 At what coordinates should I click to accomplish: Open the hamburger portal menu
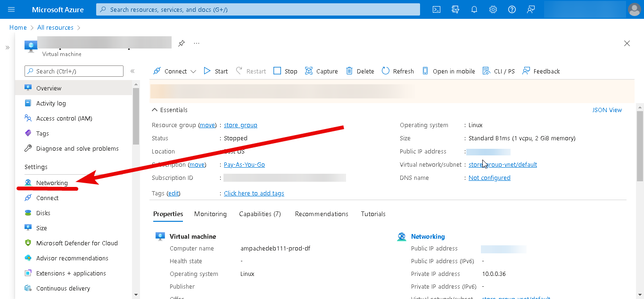click(12, 9)
